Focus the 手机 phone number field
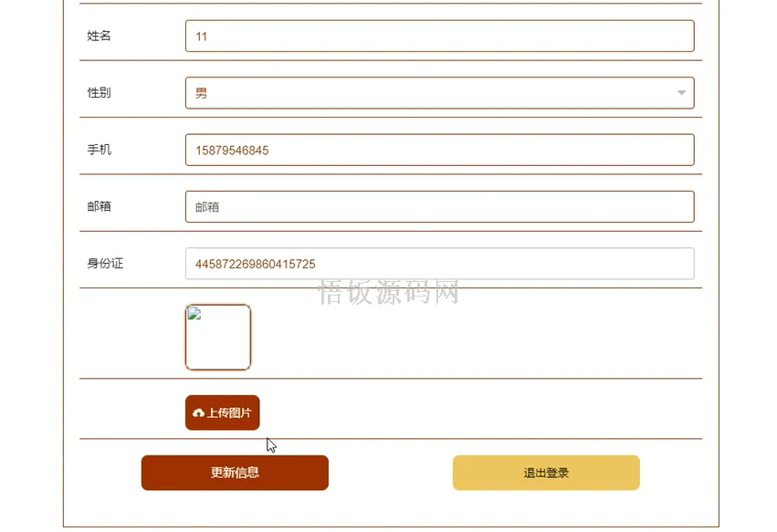Image resolution: width=777 pixels, height=532 pixels. tap(440, 150)
